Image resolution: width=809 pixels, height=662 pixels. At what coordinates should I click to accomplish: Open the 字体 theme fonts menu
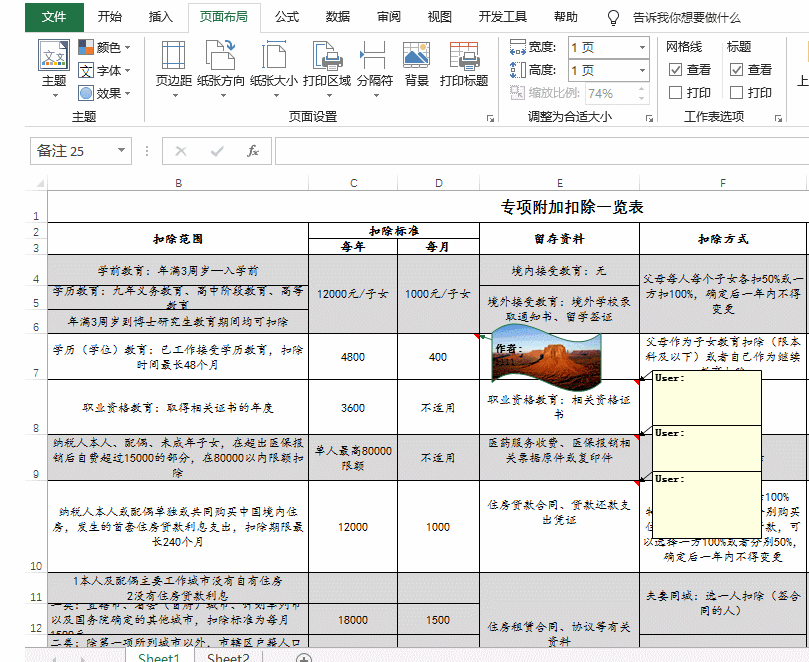point(105,70)
